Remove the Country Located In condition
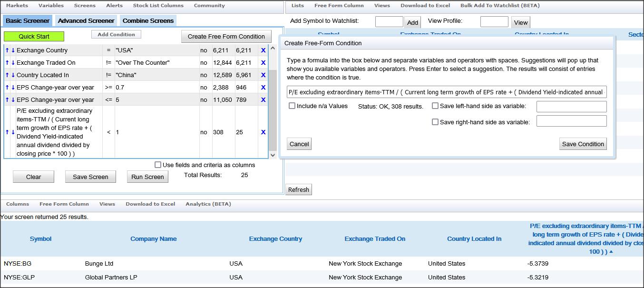The height and width of the screenshot is (288, 644). tap(263, 75)
